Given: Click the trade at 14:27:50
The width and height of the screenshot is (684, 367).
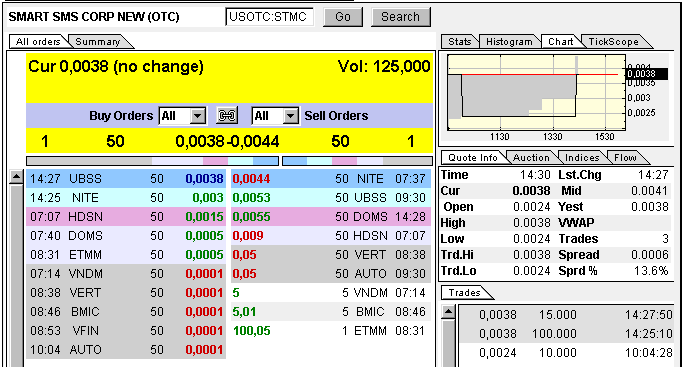Looking at the screenshot, I should 566,315.
